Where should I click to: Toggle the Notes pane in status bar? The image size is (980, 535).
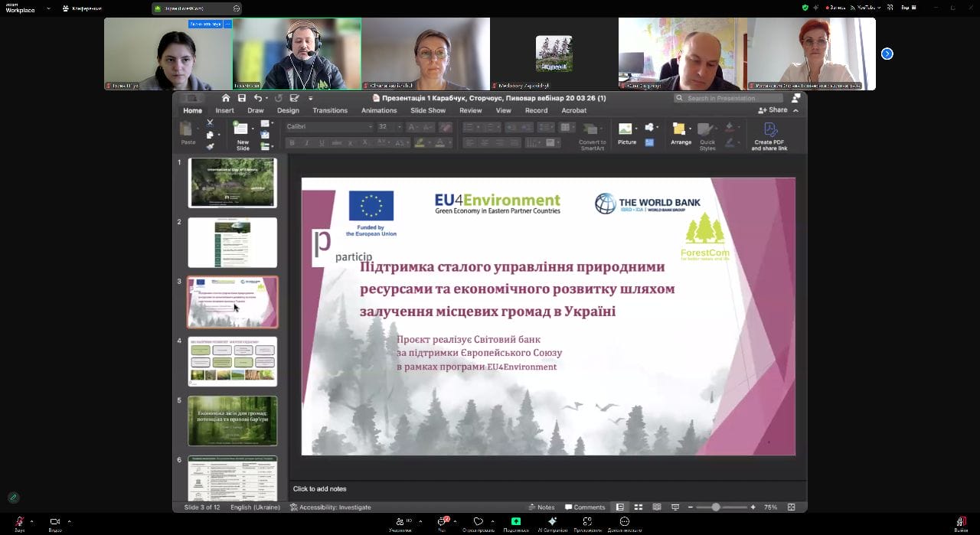[x=541, y=507]
